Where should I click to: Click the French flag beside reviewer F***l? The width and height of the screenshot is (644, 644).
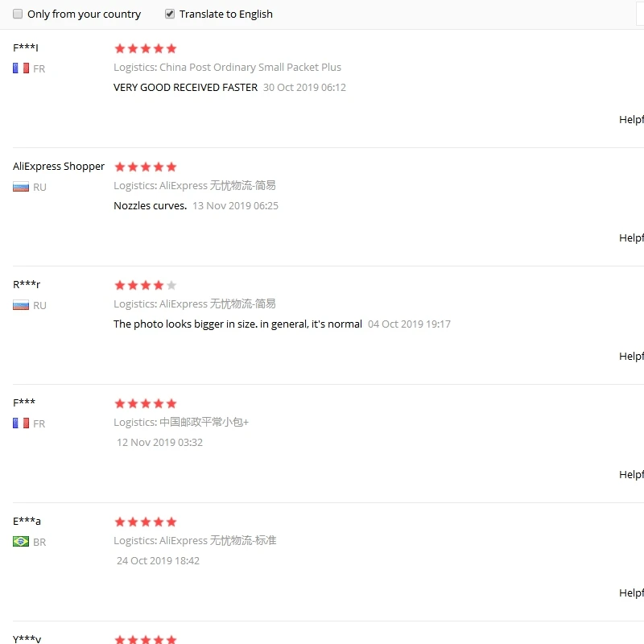tap(21, 68)
